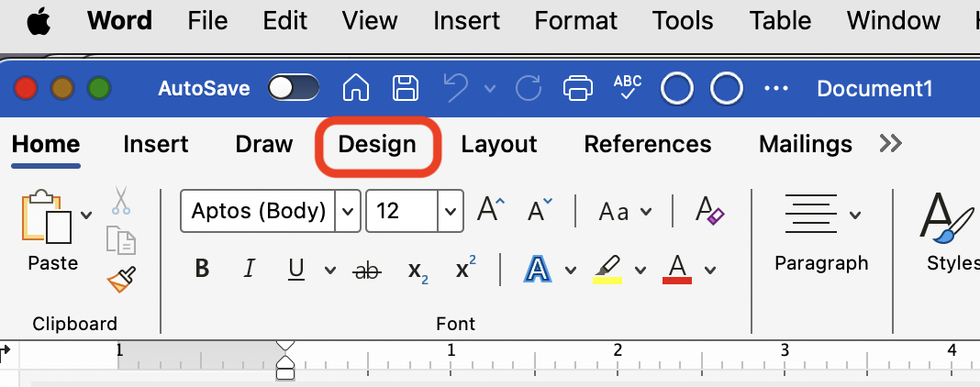Open the Apple menu

pyautogui.click(x=39, y=22)
